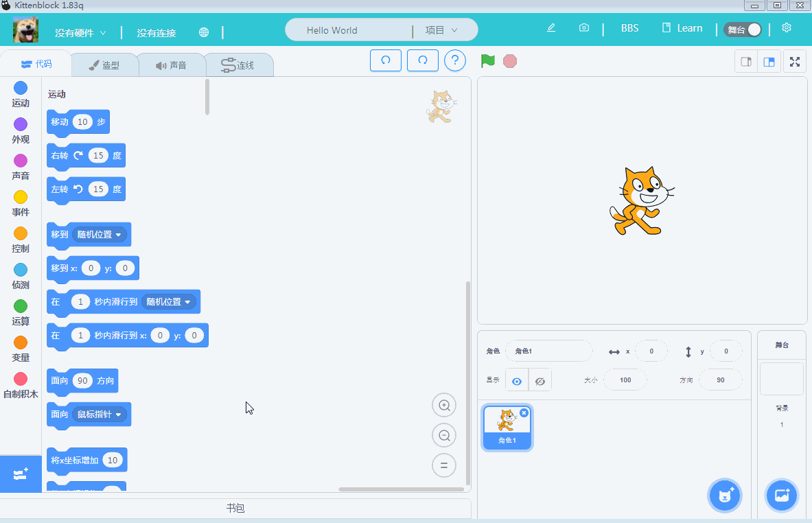The width and height of the screenshot is (812, 523).
Task: Toggle the 舞台 stage switch
Action: coord(743,30)
